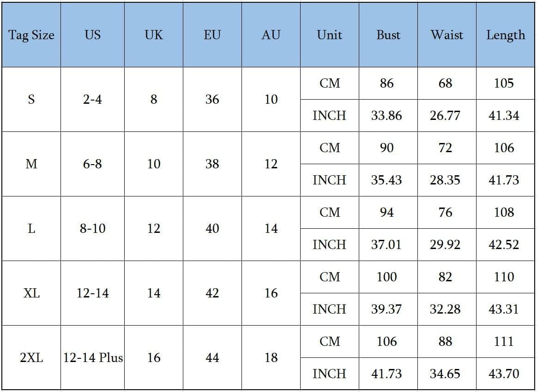
Task: Click the Waist header cell
Action: (446, 35)
